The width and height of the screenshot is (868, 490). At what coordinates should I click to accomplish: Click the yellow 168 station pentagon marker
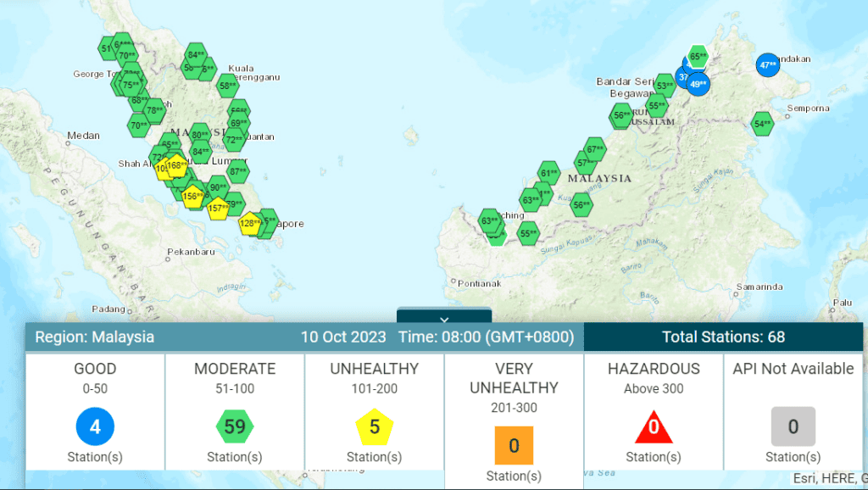pos(177,165)
